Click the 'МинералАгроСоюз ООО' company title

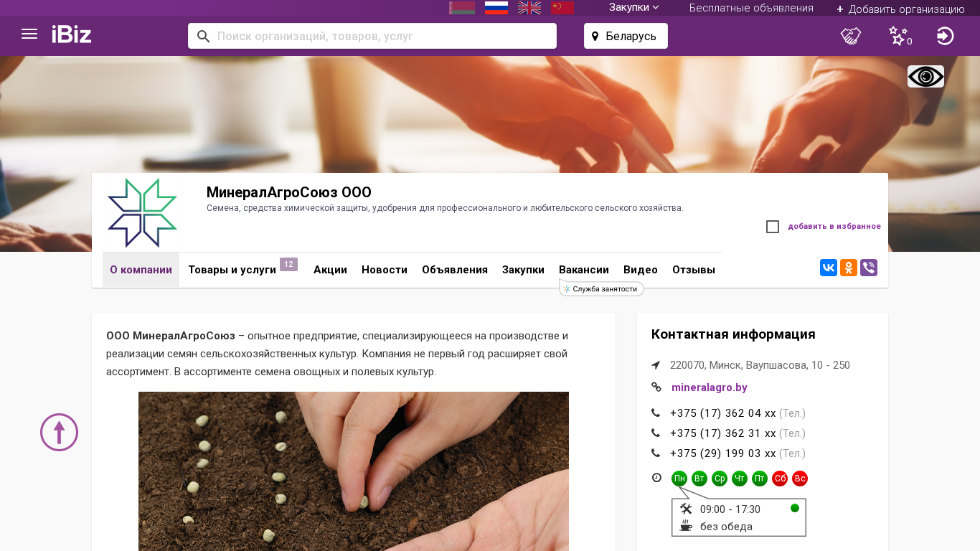click(x=289, y=192)
